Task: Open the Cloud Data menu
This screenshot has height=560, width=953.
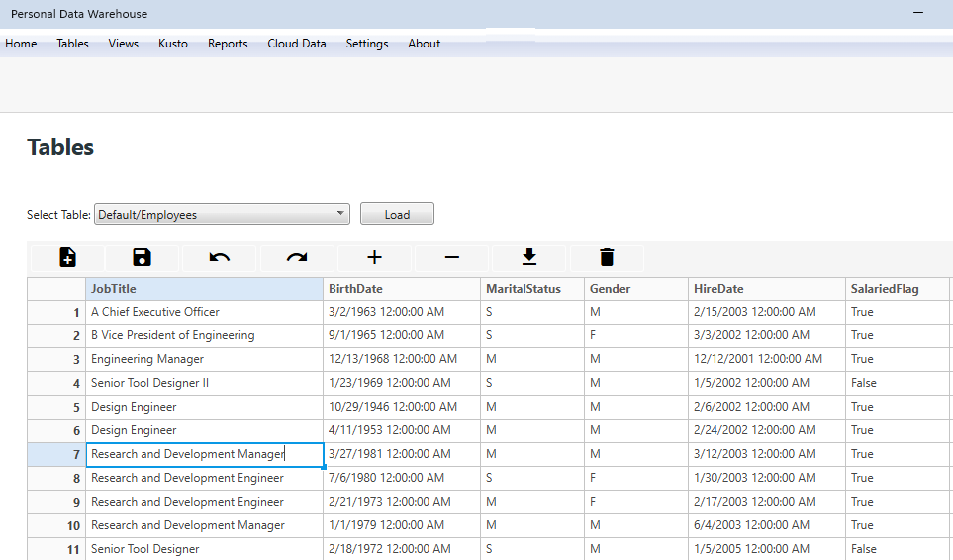Action: (x=297, y=44)
